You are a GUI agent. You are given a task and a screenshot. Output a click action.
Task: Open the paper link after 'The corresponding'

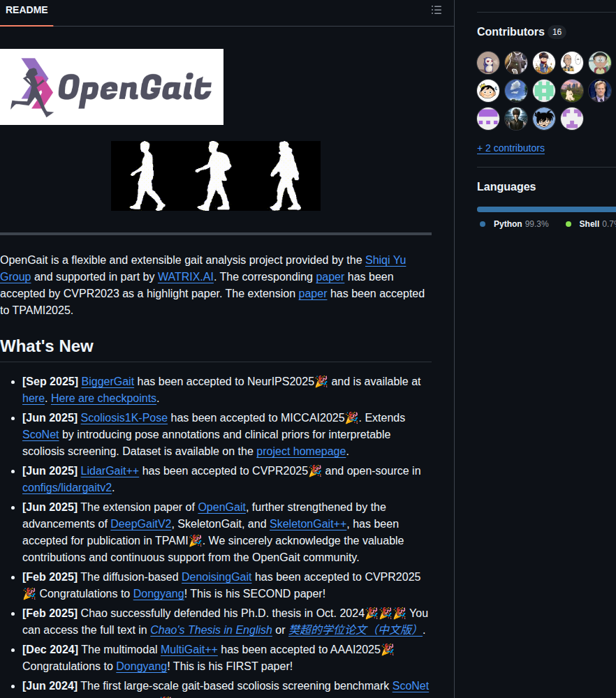330,277
